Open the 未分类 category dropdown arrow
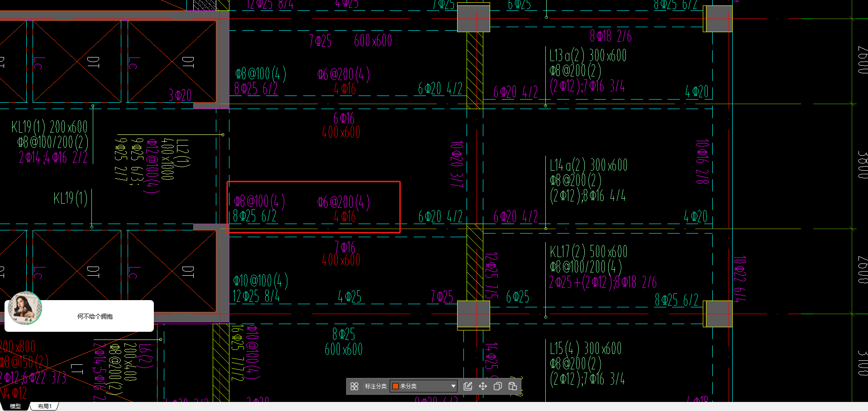 tap(453, 386)
